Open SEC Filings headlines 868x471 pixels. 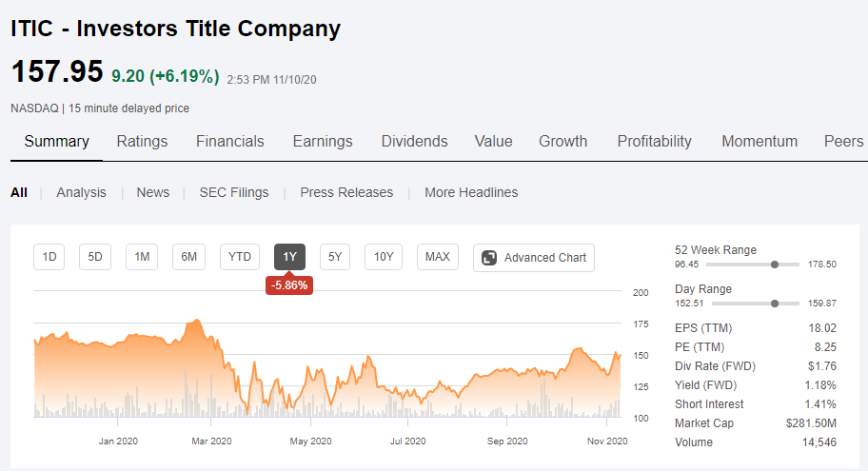click(234, 192)
